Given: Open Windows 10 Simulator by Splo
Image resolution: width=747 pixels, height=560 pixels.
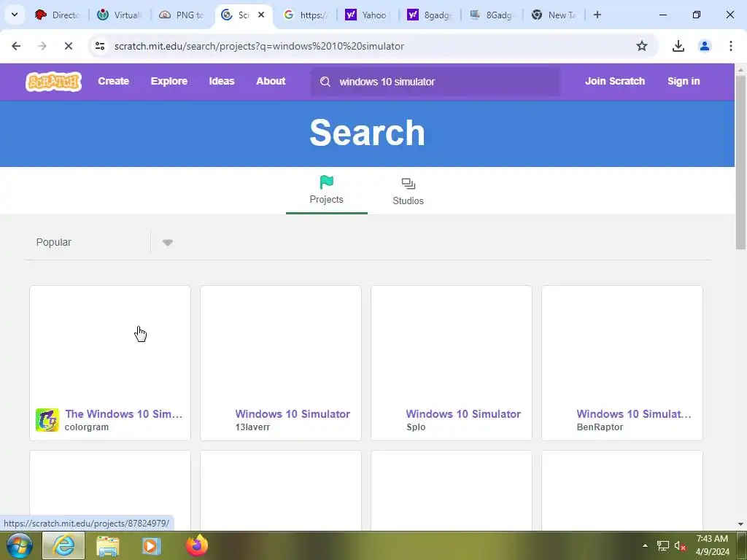Looking at the screenshot, I should (463, 414).
